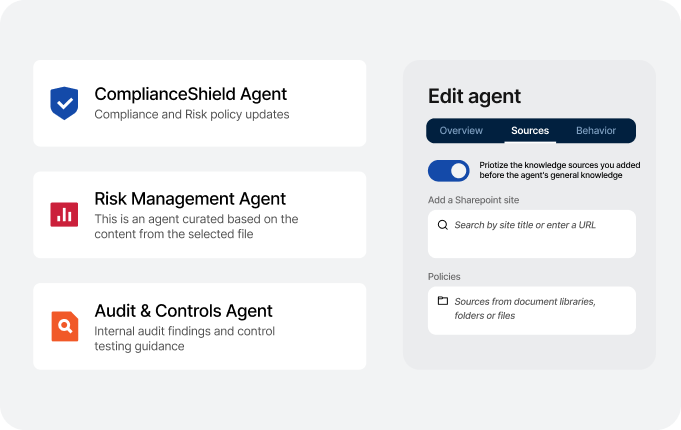The height and width of the screenshot is (430, 681).
Task: Toggle prioritize knowledge sources switch
Action: click(x=449, y=171)
